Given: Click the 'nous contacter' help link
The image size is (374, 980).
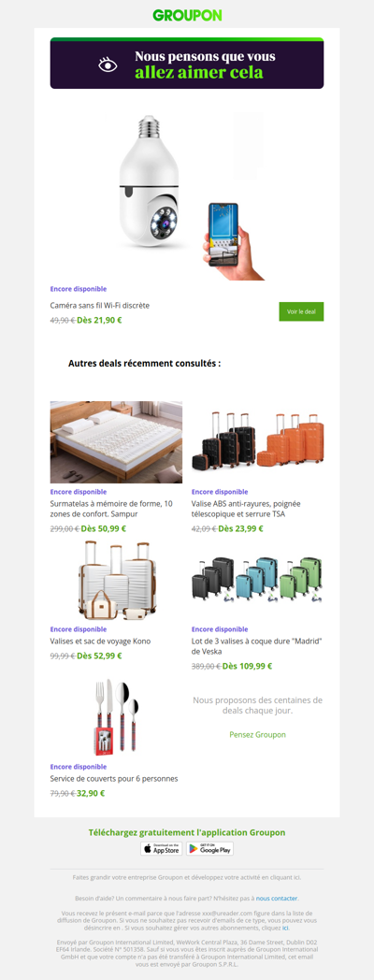Looking at the screenshot, I should coord(277,898).
